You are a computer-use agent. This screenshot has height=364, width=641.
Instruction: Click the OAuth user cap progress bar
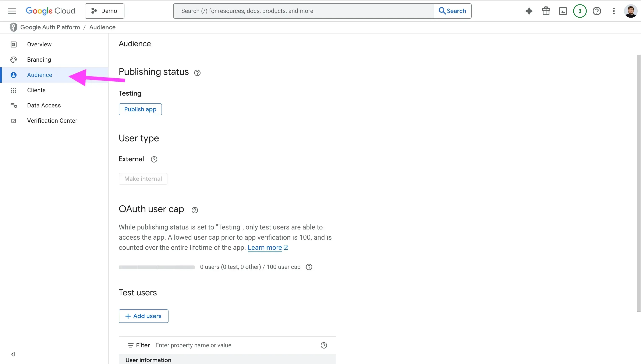click(x=157, y=267)
